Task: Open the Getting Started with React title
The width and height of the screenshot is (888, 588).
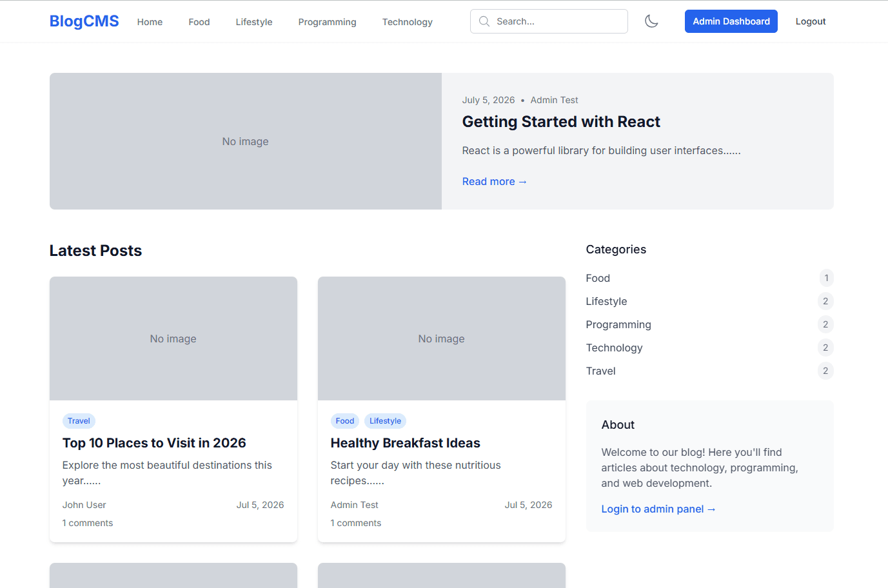Action: point(561,122)
